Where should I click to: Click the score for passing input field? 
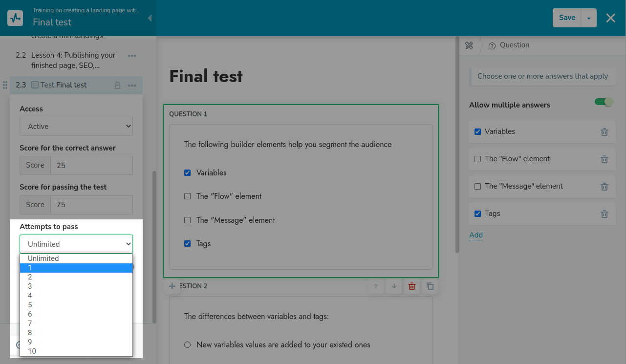91,205
